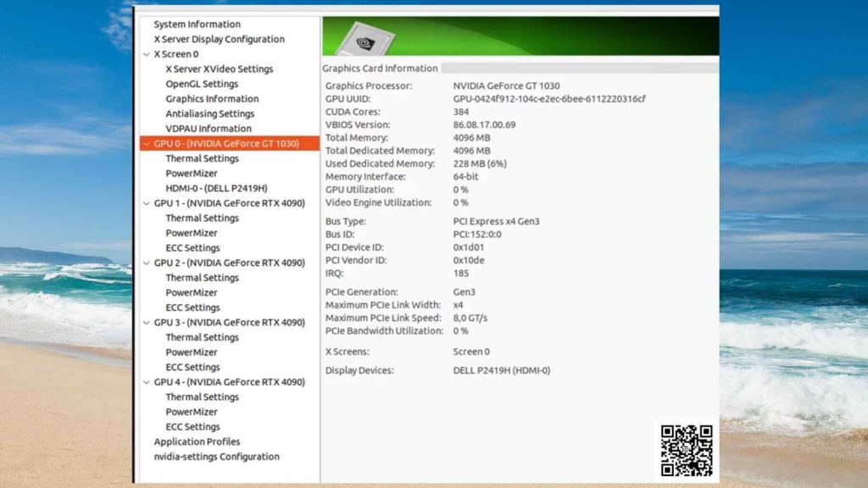Open nvidia-settings Configuration page
This screenshot has height=488, width=868.
[x=216, y=457]
